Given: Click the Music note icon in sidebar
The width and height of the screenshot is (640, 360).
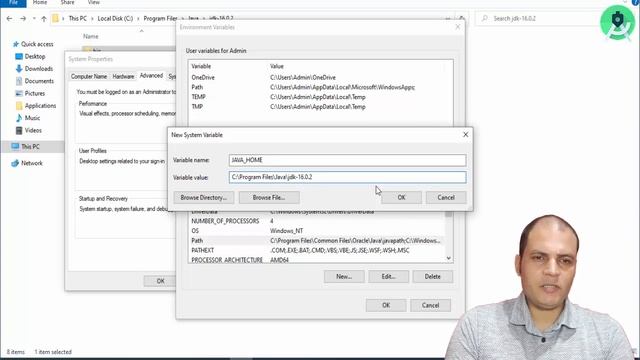Looking at the screenshot, I should point(19,118).
